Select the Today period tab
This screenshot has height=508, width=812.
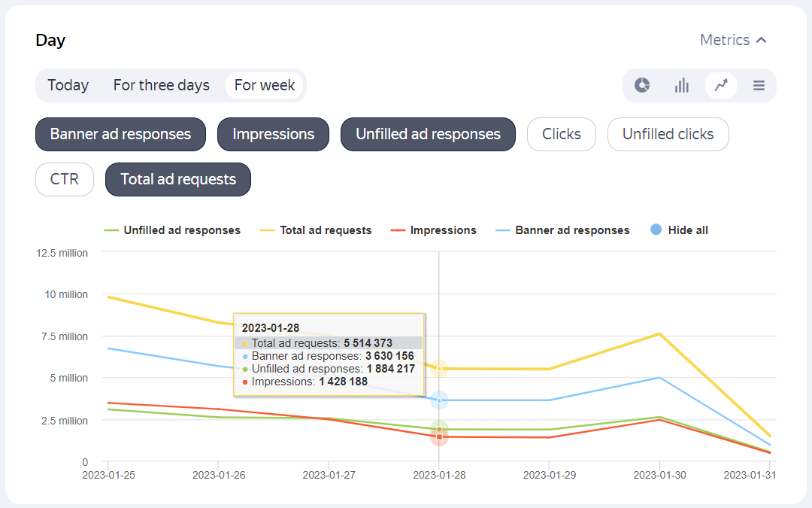68,85
